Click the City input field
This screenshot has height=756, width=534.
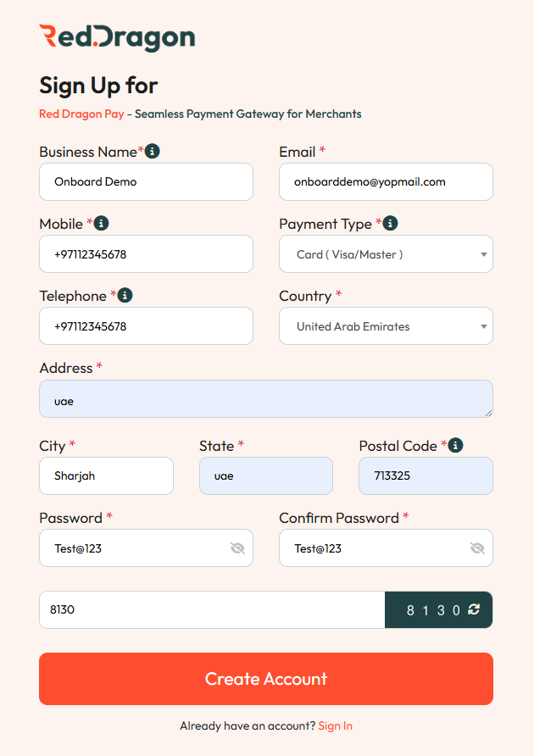(106, 476)
